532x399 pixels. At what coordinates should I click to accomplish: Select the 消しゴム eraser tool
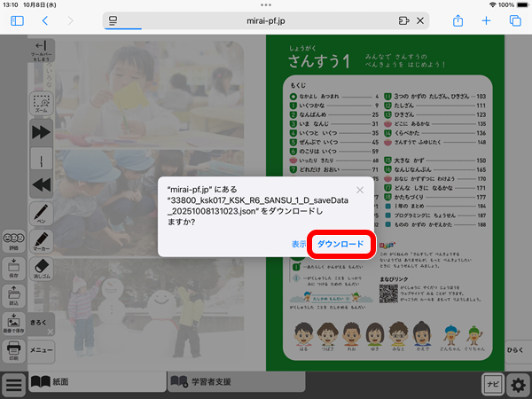click(x=41, y=269)
